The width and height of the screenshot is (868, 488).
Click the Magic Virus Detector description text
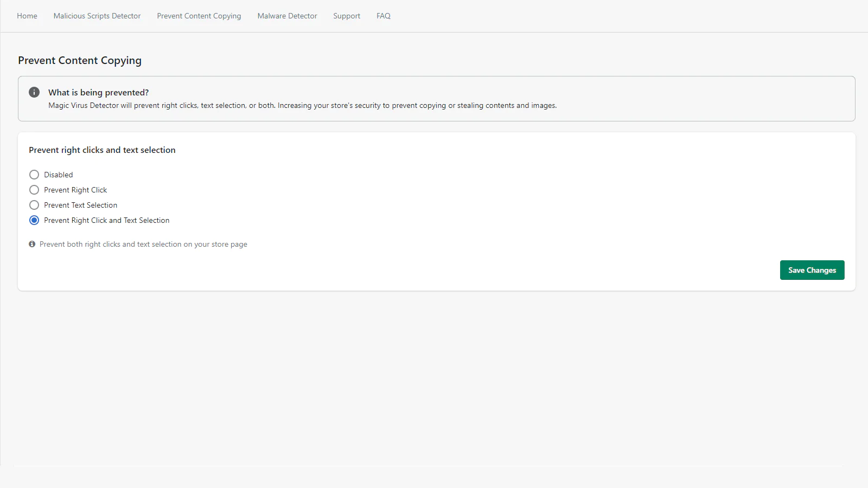tap(302, 105)
